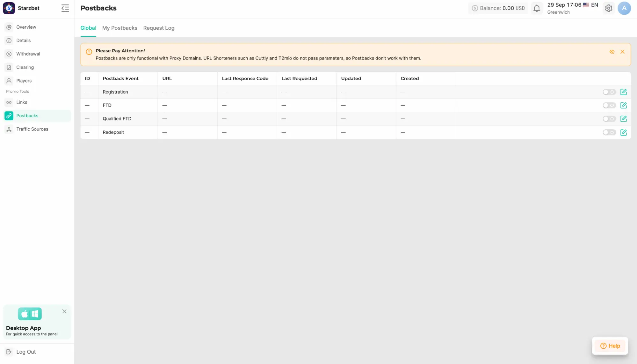
Task: Click the Redeposit row label
Action: point(113,132)
